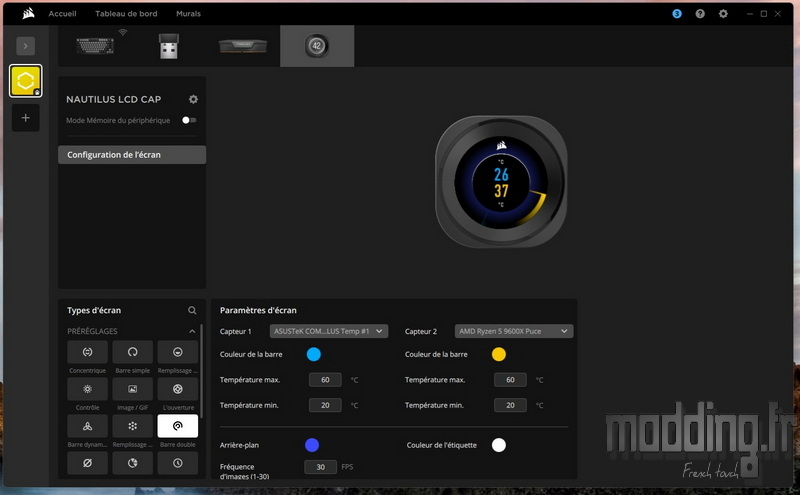The height and width of the screenshot is (495, 800).
Task: Click the notifications badge icon
Action: pos(677,14)
